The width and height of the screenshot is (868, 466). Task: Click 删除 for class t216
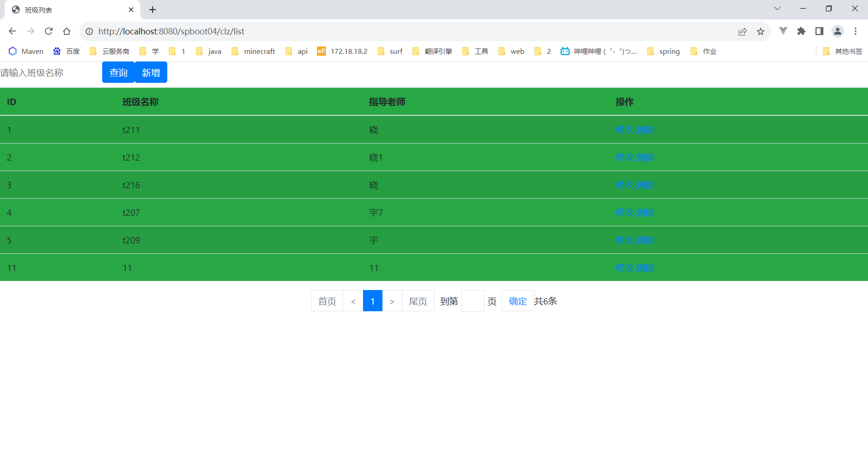[x=645, y=185]
